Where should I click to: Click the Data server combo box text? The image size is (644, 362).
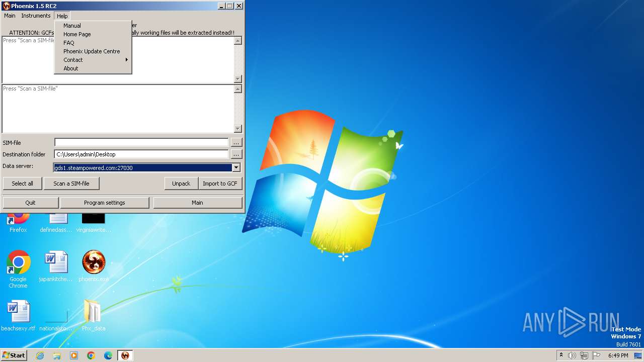[x=143, y=168]
